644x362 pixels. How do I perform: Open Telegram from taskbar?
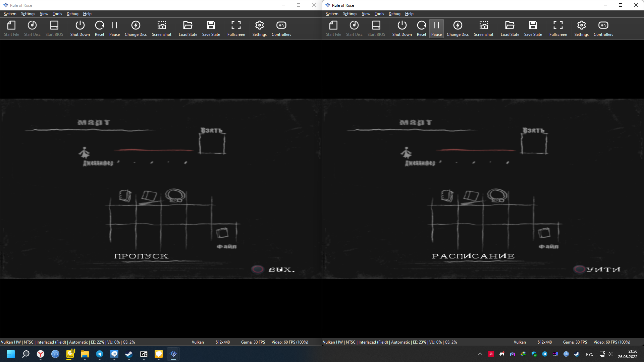[100, 354]
